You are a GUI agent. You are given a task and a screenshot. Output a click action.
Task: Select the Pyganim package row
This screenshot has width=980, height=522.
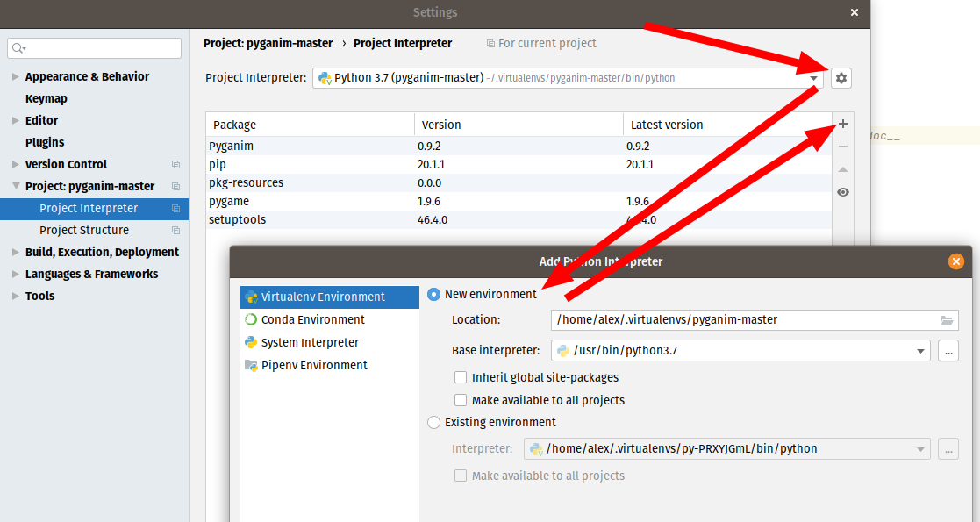(519, 147)
